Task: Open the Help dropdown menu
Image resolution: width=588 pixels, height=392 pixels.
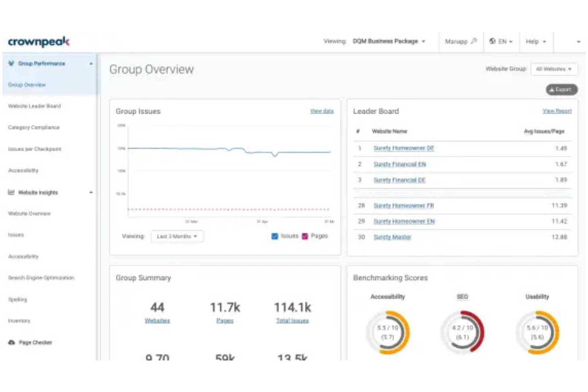Action: (x=536, y=41)
